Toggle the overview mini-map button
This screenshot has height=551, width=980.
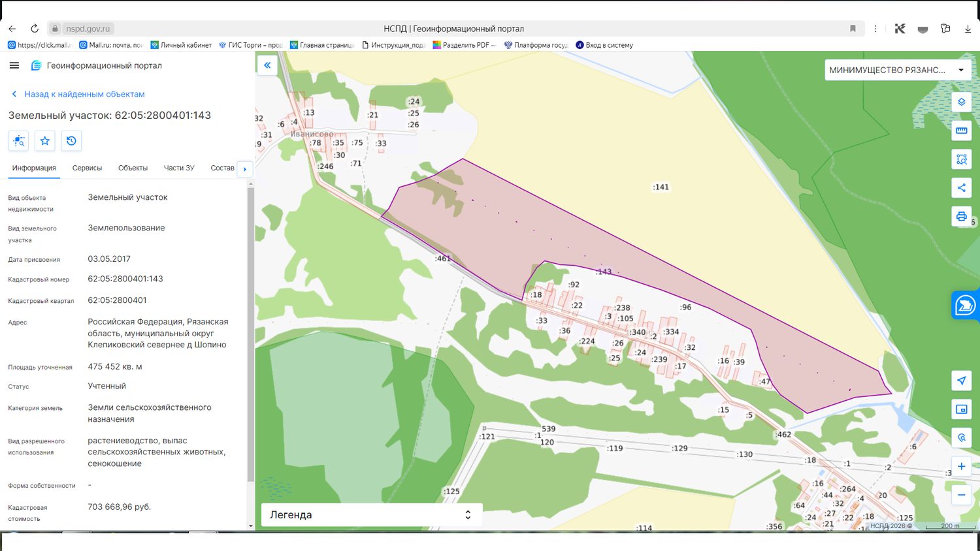(962, 409)
